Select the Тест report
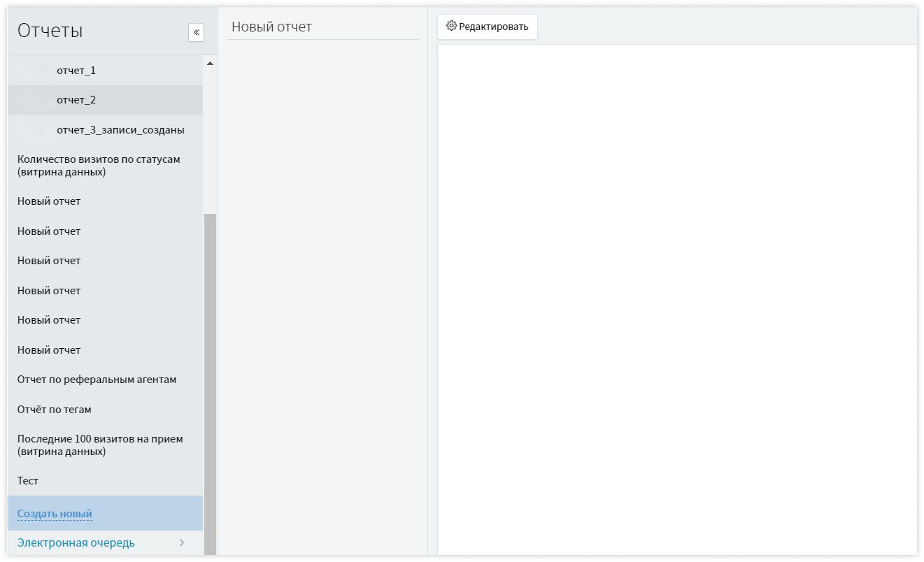924x562 pixels. (x=28, y=481)
